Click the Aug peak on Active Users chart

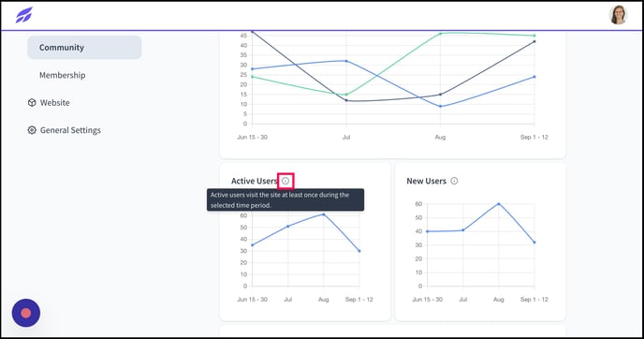pyautogui.click(x=324, y=214)
